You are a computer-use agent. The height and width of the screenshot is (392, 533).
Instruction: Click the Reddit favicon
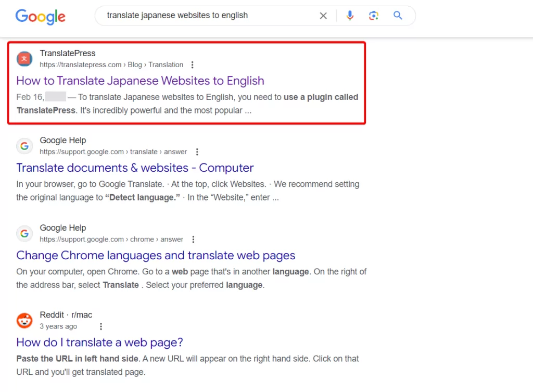click(24, 320)
